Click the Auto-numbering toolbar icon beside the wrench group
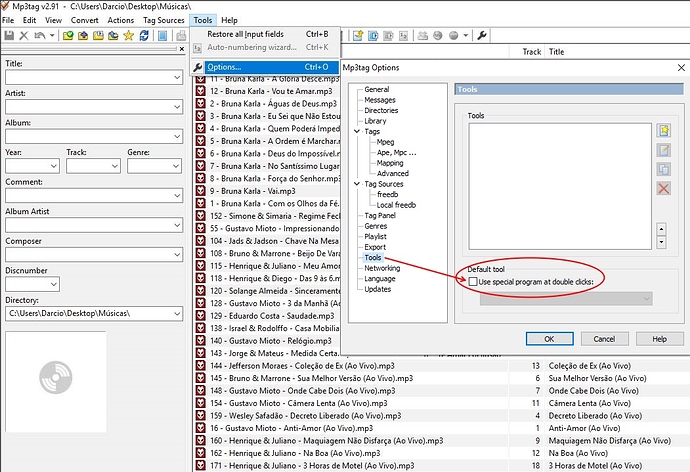 point(404,36)
